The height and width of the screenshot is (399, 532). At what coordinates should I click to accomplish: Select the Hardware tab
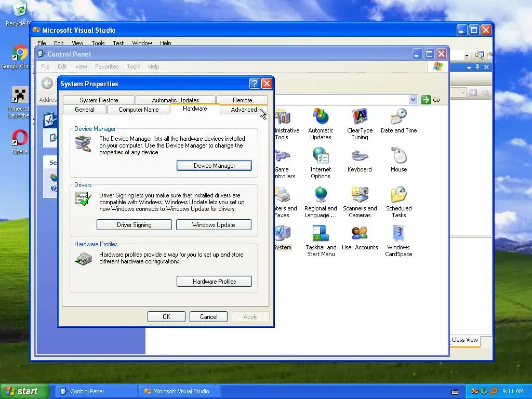pos(195,109)
